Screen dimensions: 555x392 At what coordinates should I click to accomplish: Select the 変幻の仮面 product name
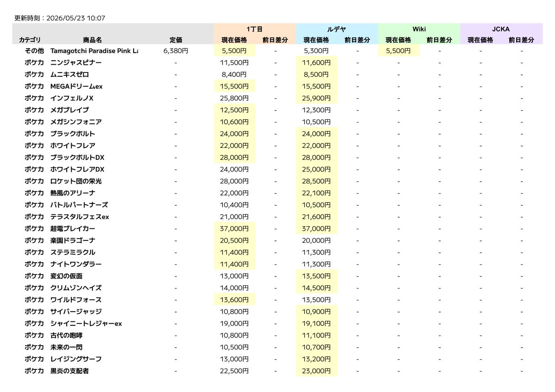(x=66, y=276)
